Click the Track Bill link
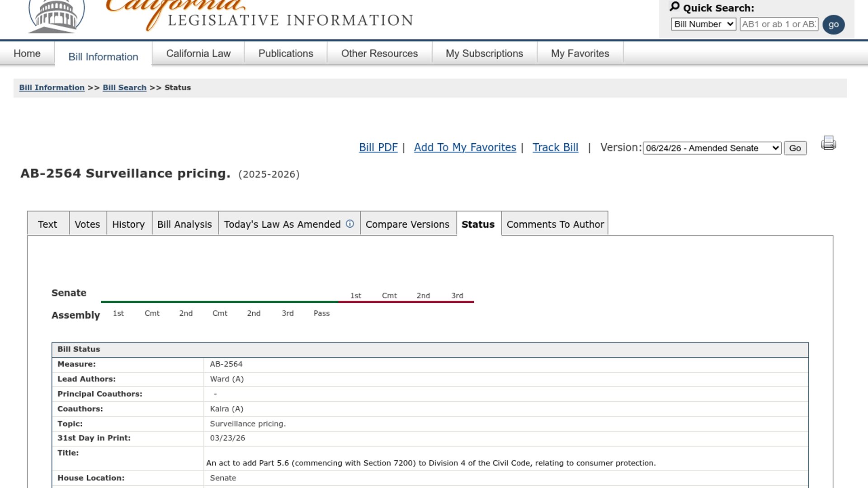 [x=555, y=147]
